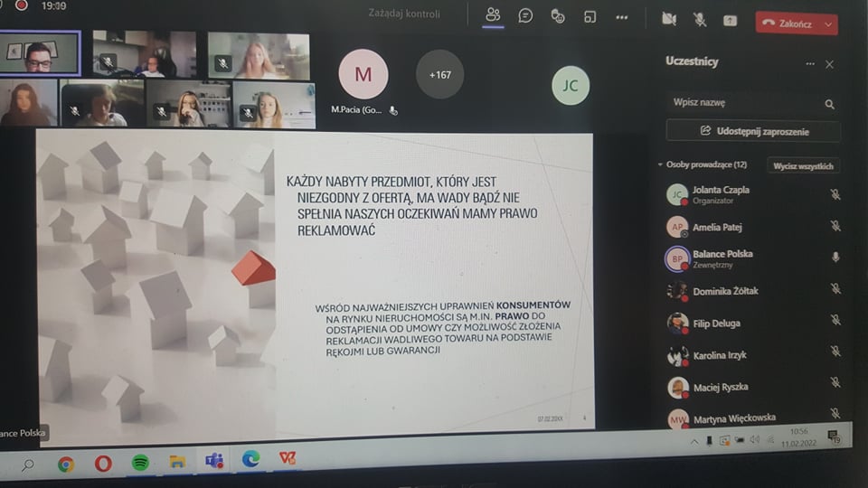Click the Wycisz wszystkich button
This screenshot has width=868, height=488.
[803, 165]
